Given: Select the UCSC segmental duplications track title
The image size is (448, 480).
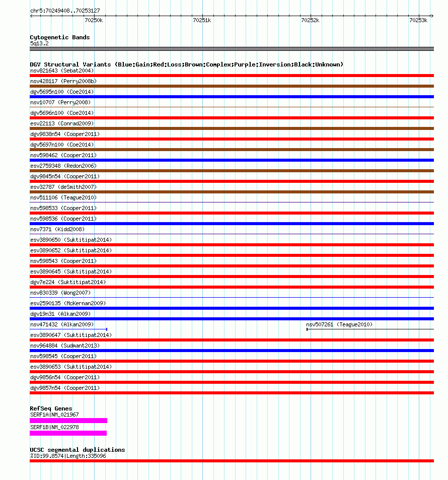Looking at the screenshot, I should click(x=77, y=450).
